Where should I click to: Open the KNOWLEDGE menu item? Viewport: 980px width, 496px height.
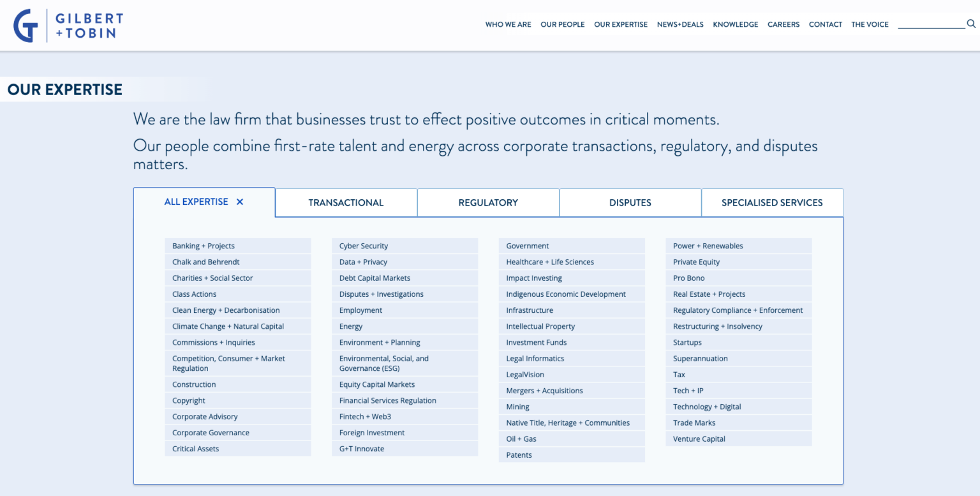pos(736,24)
